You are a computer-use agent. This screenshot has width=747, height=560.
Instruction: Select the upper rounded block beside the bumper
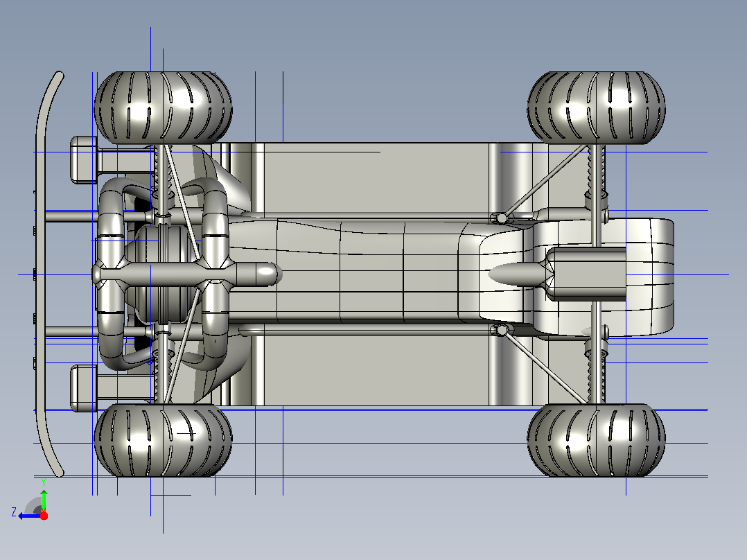point(84,159)
